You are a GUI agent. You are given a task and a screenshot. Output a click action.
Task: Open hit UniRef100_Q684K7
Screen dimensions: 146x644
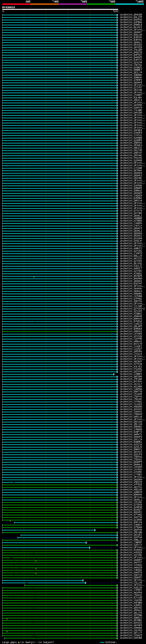coord(131,32)
